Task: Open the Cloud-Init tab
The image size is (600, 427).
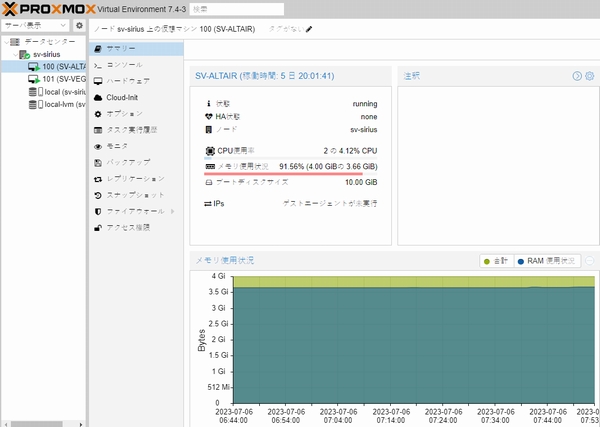Action: click(x=136, y=98)
